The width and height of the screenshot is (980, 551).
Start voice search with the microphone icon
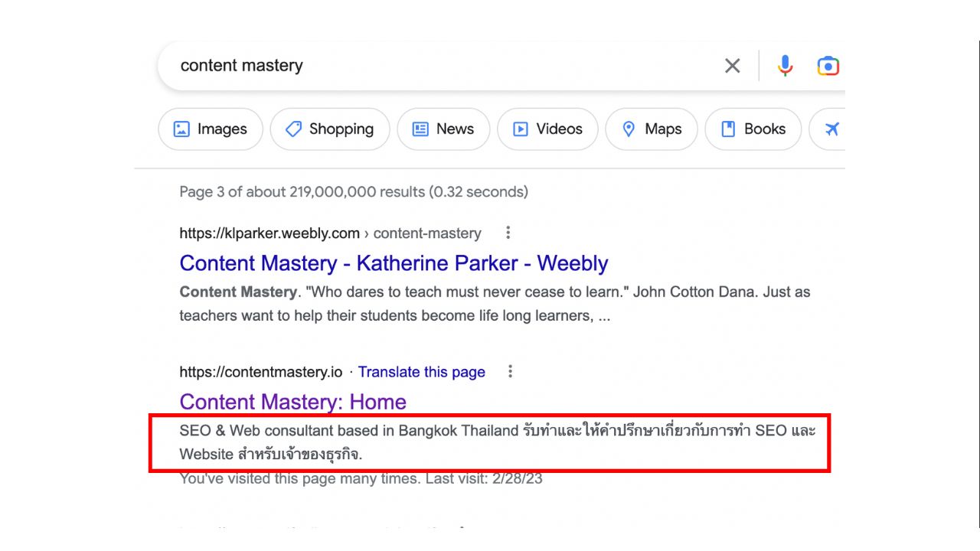tap(785, 66)
